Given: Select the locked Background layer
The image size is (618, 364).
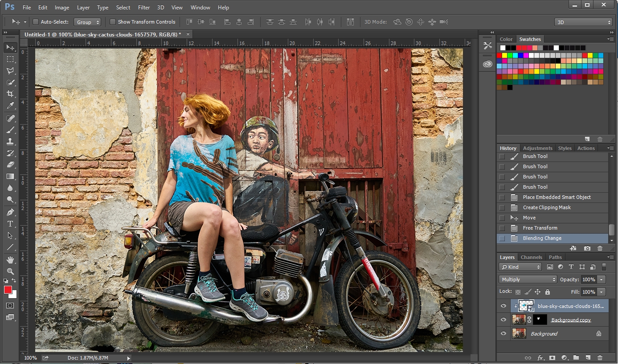Looking at the screenshot, I should click(x=544, y=334).
